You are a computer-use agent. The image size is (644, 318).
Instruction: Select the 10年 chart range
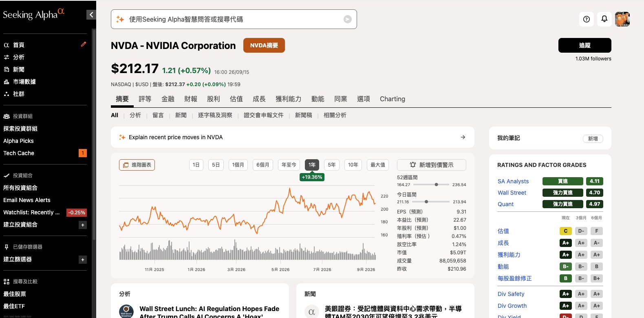point(353,165)
